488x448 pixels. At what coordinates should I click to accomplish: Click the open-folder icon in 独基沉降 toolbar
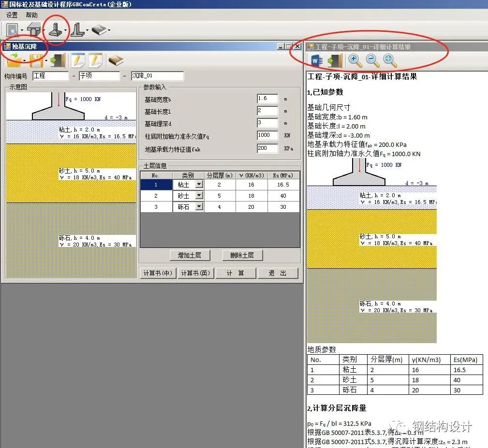[15, 60]
